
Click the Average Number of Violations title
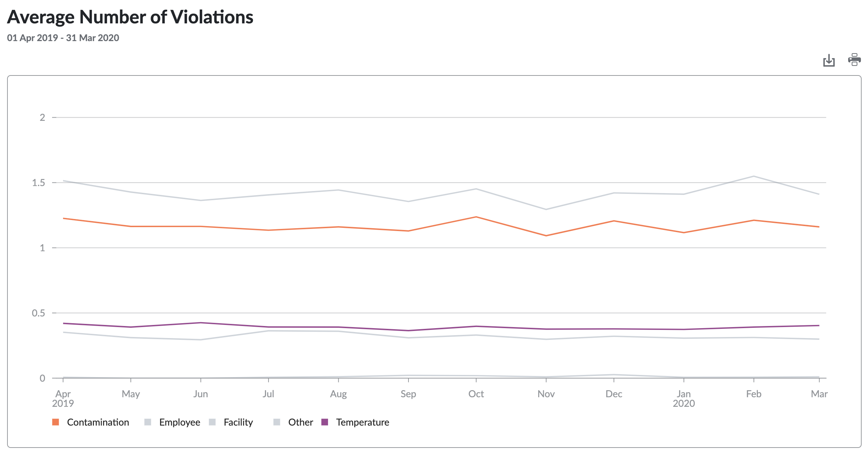[x=130, y=17]
